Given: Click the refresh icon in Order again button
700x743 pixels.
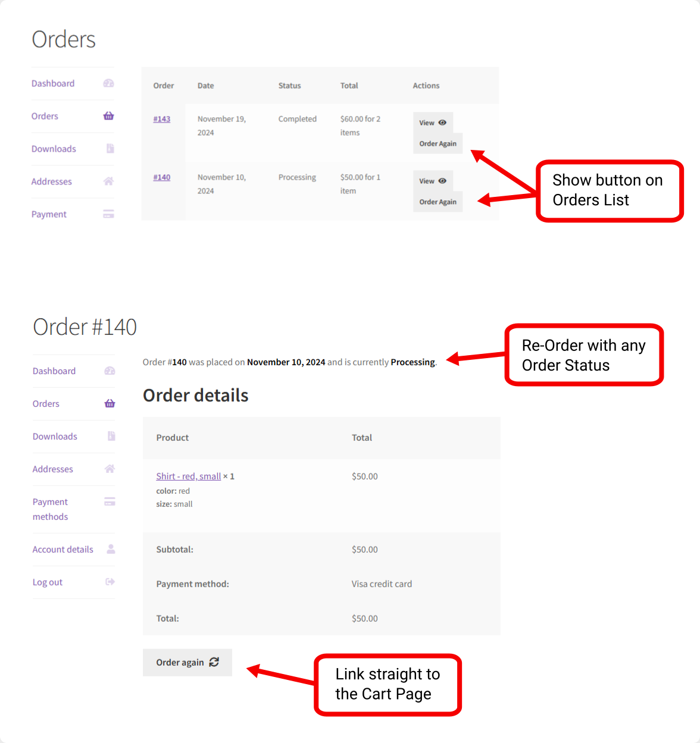Looking at the screenshot, I should click(x=214, y=662).
